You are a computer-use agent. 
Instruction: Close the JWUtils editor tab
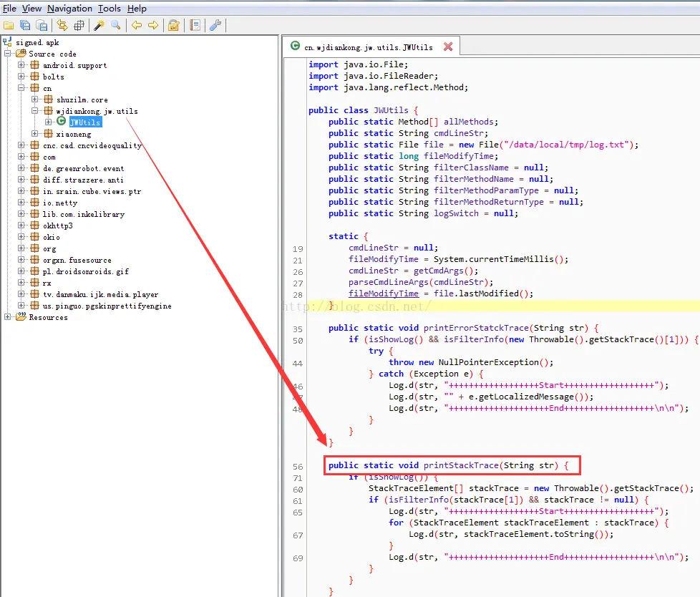coord(448,47)
